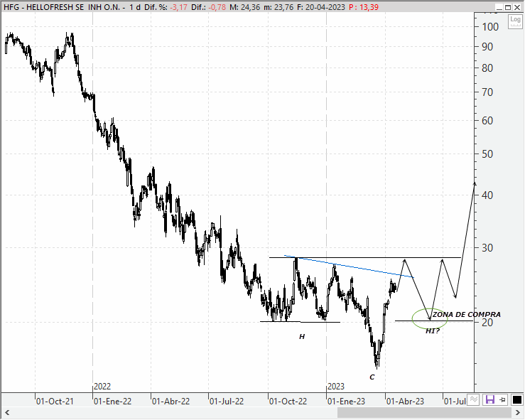
Task: Click the 100 price axis label
Action: 490,27
